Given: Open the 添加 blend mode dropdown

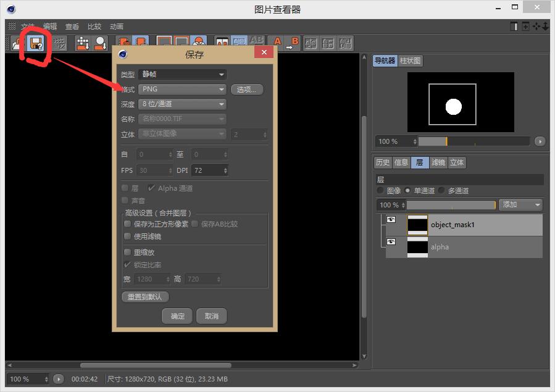Looking at the screenshot, I should tap(520, 204).
